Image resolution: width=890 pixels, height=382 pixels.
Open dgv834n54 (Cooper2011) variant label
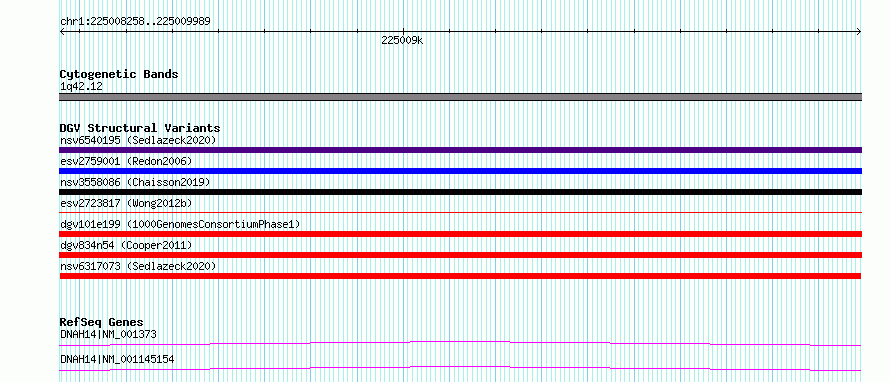tap(126, 245)
